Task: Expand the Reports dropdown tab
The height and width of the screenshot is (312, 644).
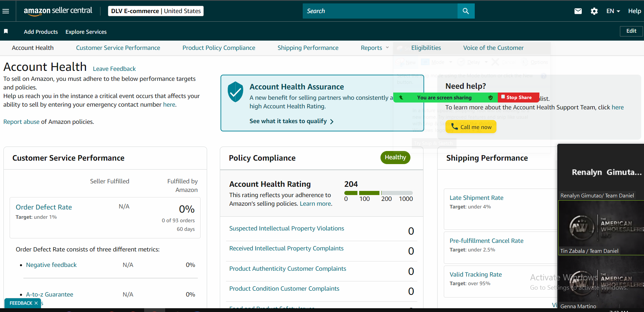Action: pos(375,48)
